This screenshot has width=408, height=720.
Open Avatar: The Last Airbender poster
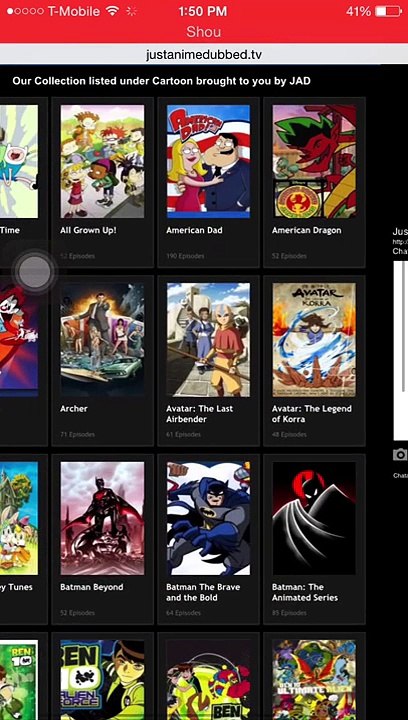pyautogui.click(x=208, y=339)
